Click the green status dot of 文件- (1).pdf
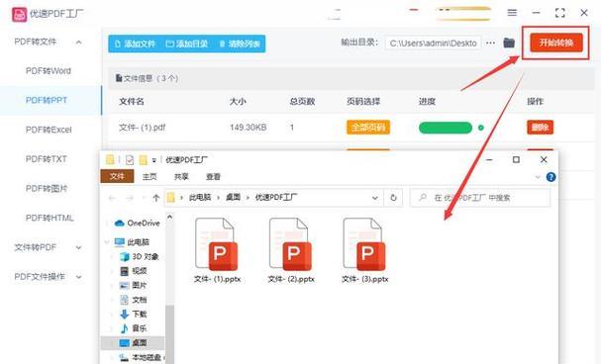The height and width of the screenshot is (364, 601). [480, 128]
